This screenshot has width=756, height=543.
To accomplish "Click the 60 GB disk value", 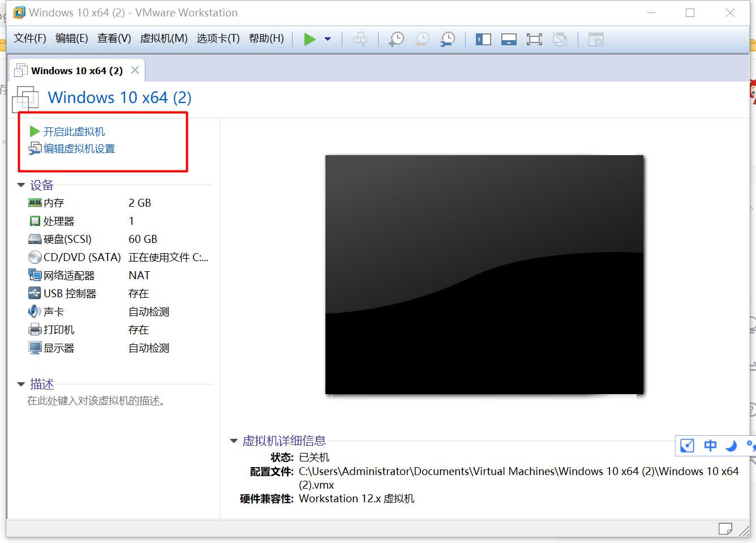I will pos(143,239).
